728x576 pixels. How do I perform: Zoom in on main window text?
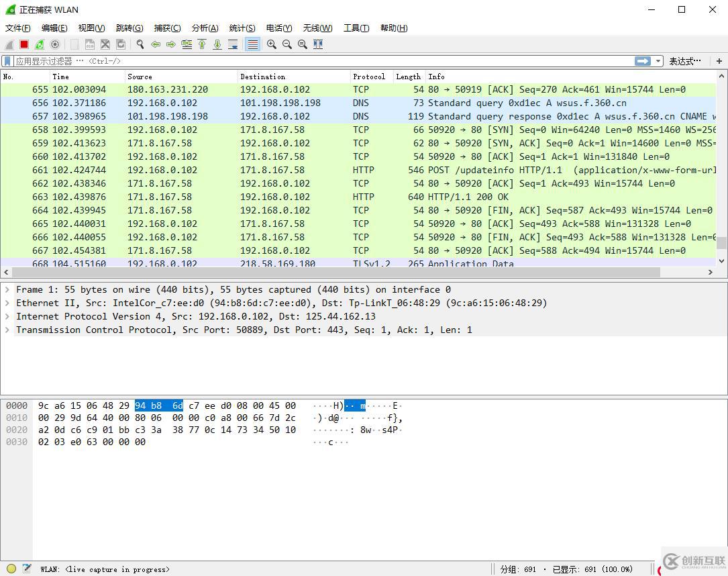pos(272,44)
